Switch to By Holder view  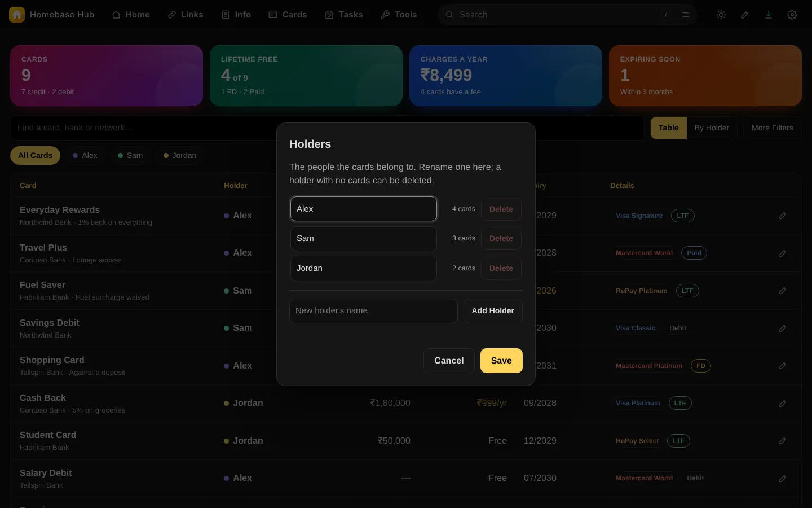point(712,128)
